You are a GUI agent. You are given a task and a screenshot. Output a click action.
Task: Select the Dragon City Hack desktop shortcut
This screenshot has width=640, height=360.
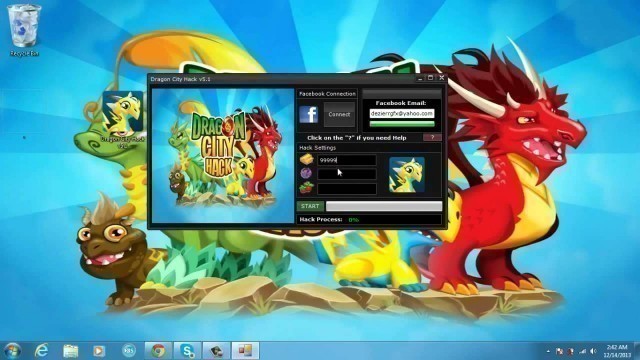pos(122,119)
